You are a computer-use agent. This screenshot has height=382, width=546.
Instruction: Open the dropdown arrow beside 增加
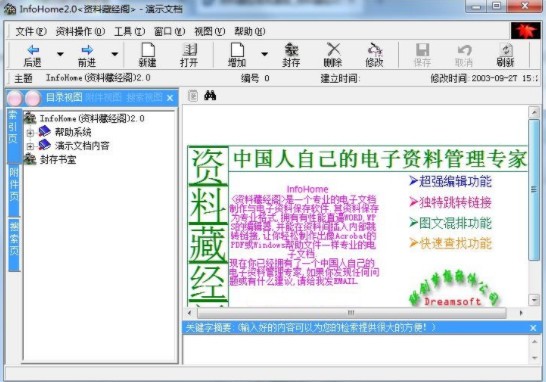(264, 54)
